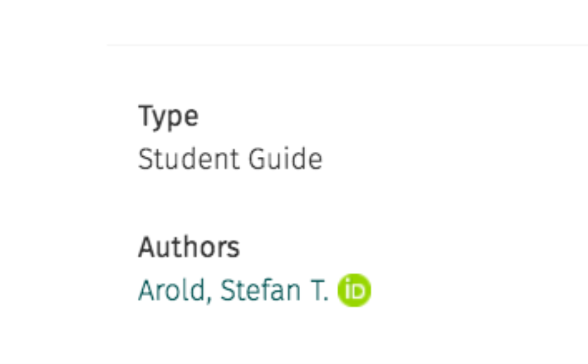Click the Authors heading label

coord(189,247)
